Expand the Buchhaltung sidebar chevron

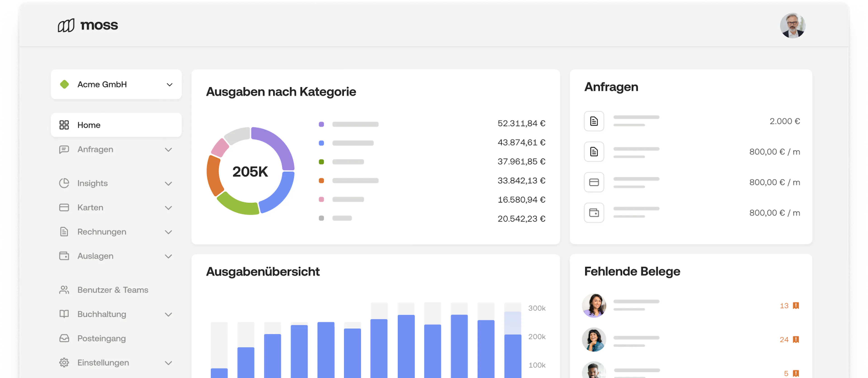168,314
